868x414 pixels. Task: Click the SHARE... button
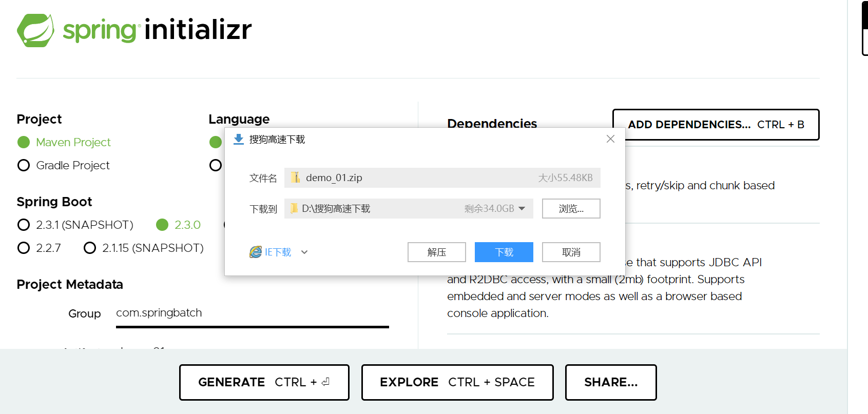pos(611,382)
